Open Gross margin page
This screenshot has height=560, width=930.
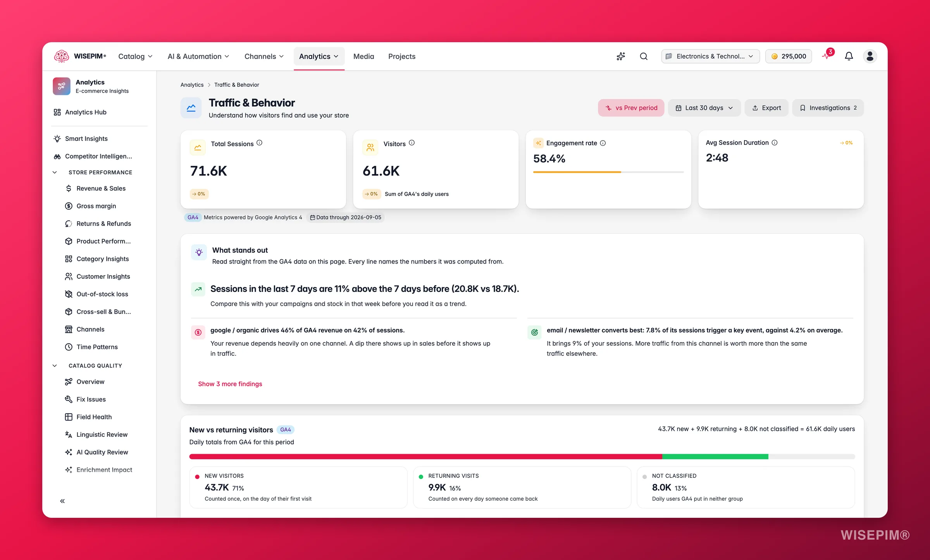pos(105,206)
